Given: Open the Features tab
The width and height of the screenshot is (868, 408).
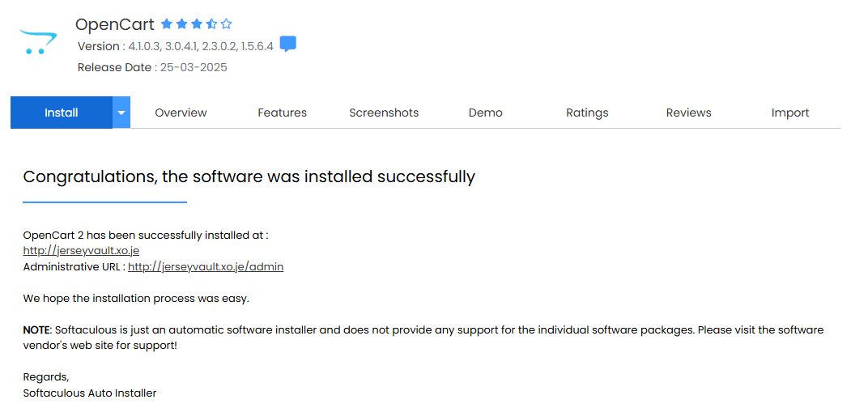Looking at the screenshot, I should coord(283,113).
